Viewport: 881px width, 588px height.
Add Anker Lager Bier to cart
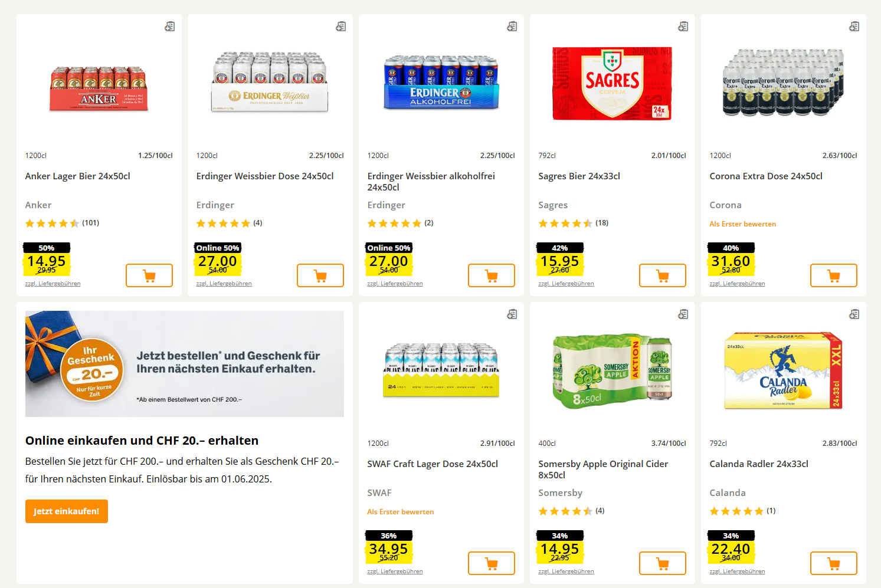pos(149,275)
